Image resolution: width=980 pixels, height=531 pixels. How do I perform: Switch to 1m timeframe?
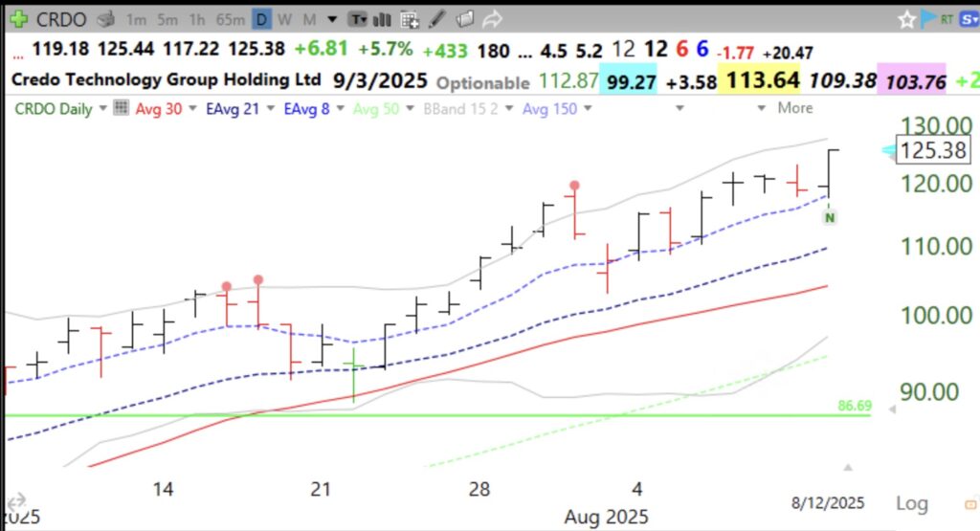click(136, 21)
